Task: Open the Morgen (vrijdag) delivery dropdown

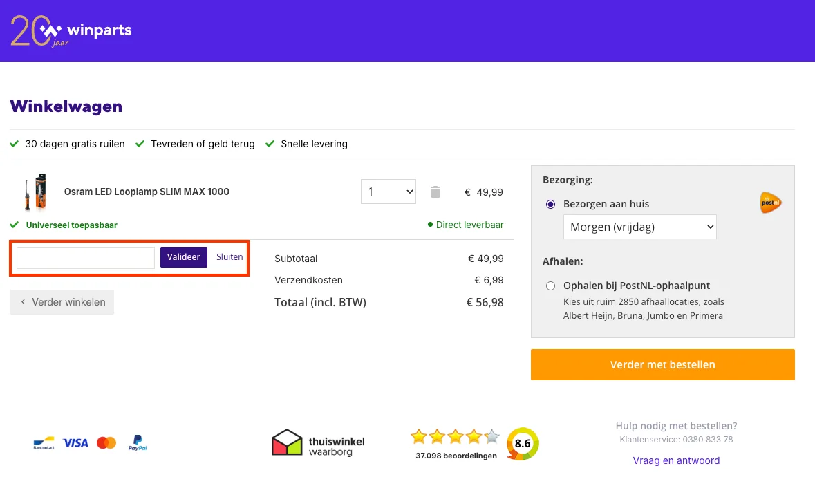Action: pyautogui.click(x=639, y=227)
